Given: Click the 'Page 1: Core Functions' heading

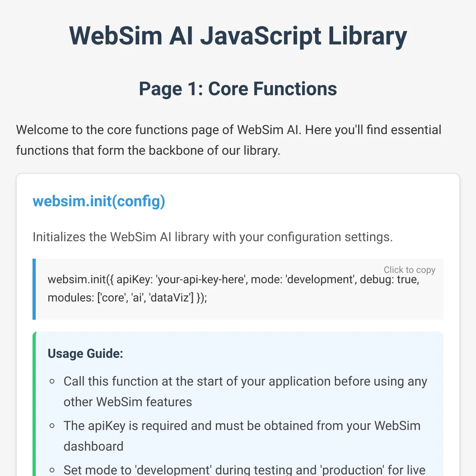Looking at the screenshot, I should [x=238, y=89].
